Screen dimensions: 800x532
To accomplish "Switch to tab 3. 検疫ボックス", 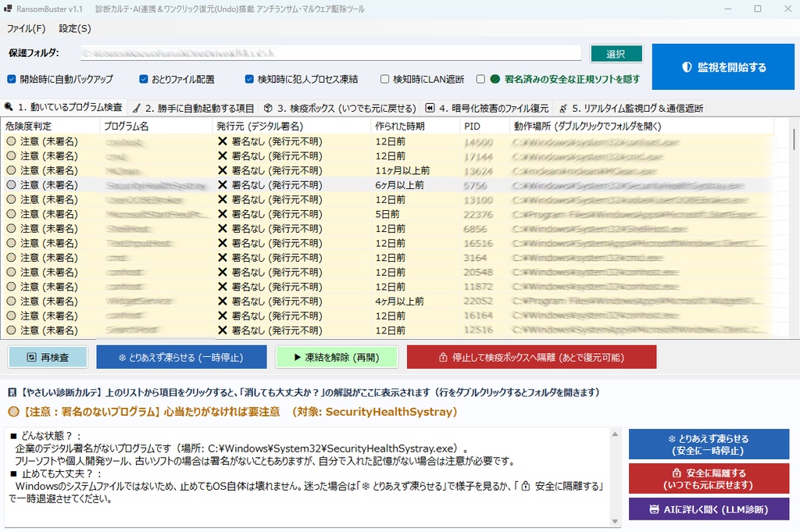I will pos(340,108).
